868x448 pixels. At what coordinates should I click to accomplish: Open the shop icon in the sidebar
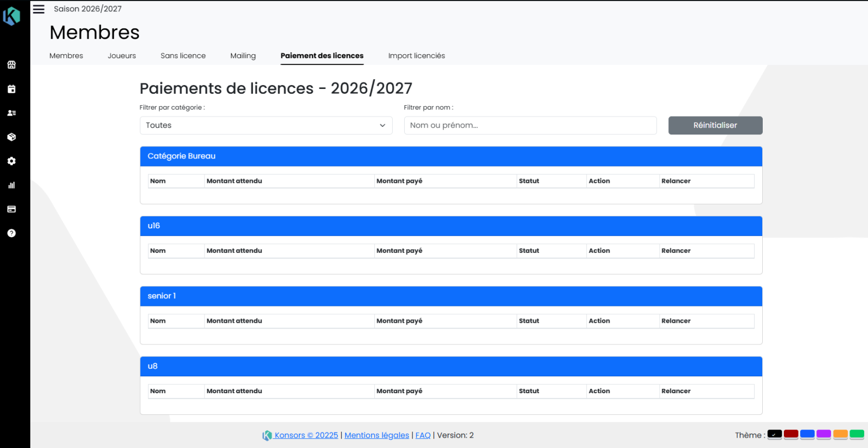click(11, 65)
